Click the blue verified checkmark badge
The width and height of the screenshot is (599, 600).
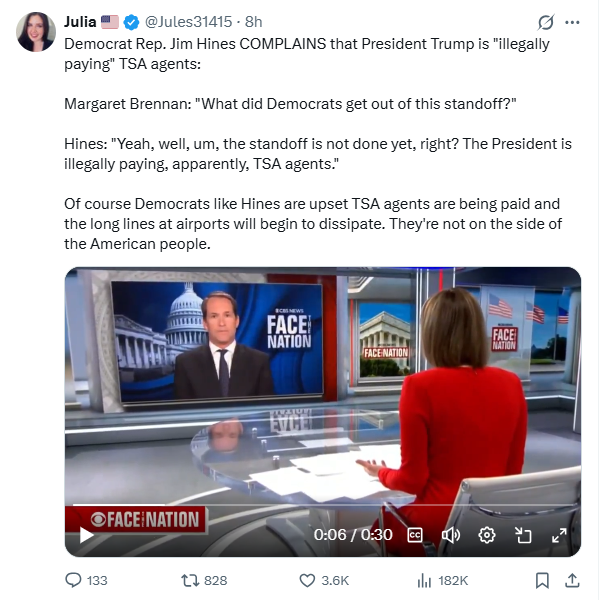click(x=131, y=22)
